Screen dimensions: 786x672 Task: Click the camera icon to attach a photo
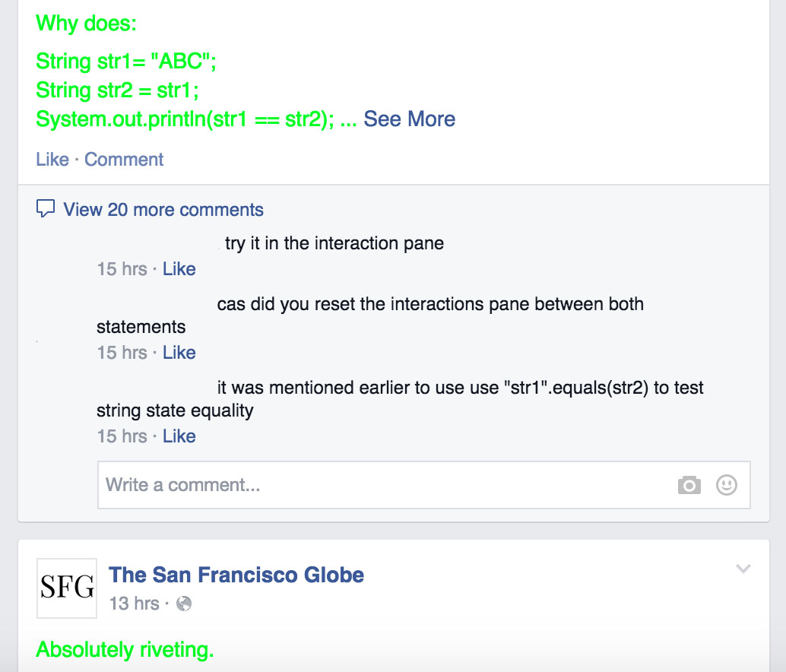(689, 485)
